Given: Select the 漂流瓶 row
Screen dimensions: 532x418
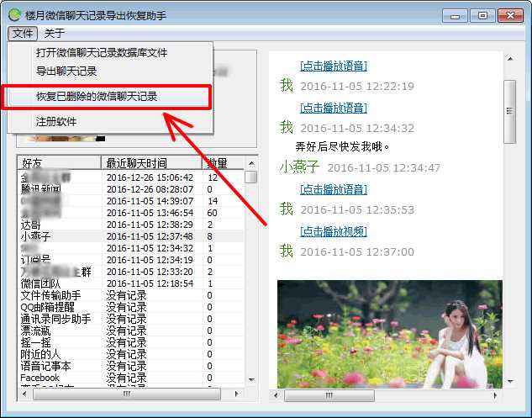Looking at the screenshot, I should 130,331.
